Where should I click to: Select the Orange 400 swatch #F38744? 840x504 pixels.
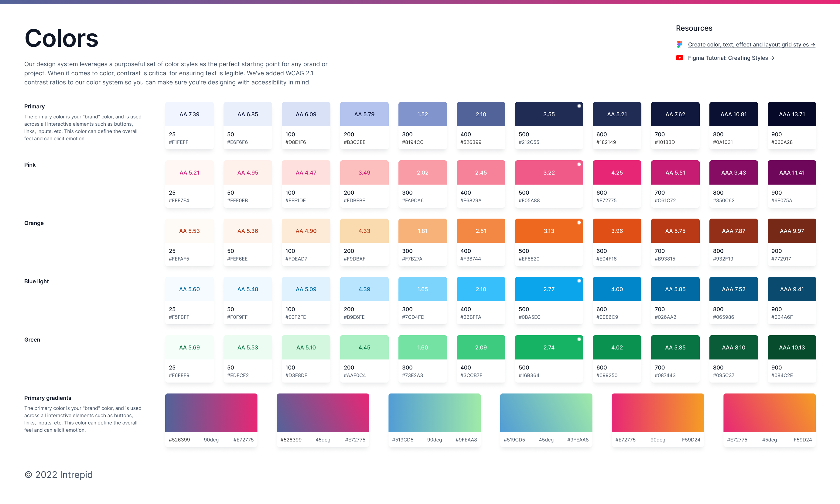point(481,231)
